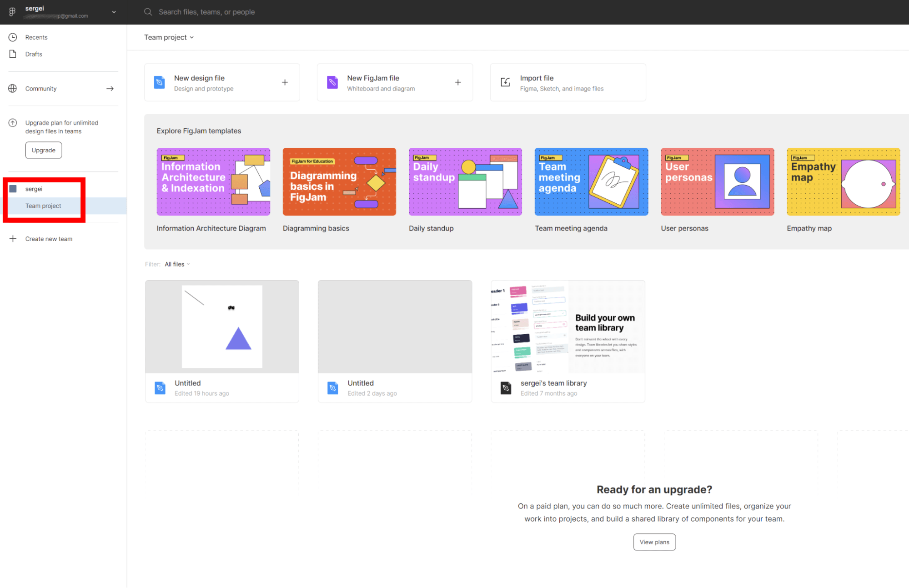Open the Recents section
Image resolution: width=909 pixels, height=588 pixels.
click(x=36, y=37)
